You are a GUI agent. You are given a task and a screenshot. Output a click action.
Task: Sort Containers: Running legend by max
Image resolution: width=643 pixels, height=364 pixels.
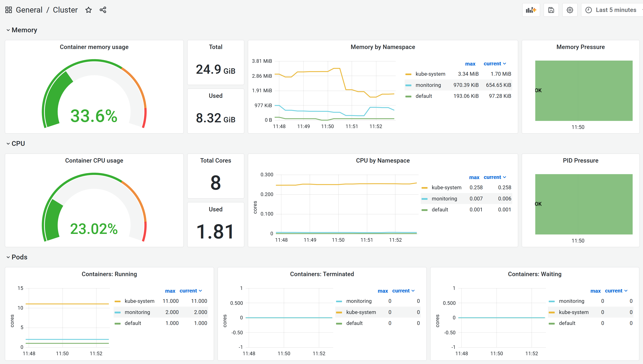click(x=170, y=291)
